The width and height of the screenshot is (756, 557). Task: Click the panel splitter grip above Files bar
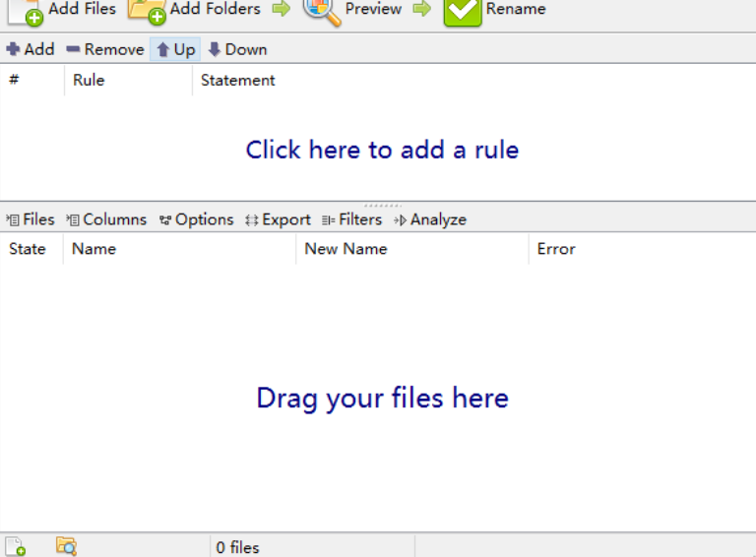click(x=382, y=206)
